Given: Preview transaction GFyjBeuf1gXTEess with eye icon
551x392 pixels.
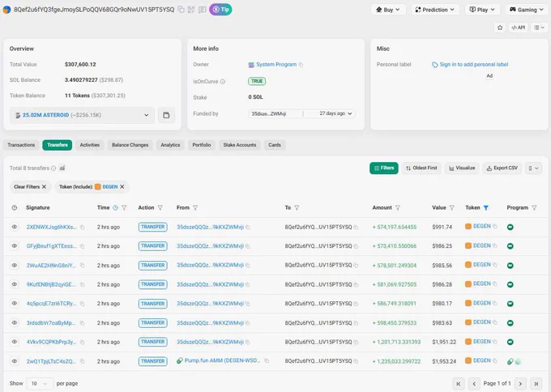Looking at the screenshot, I should (x=14, y=246).
